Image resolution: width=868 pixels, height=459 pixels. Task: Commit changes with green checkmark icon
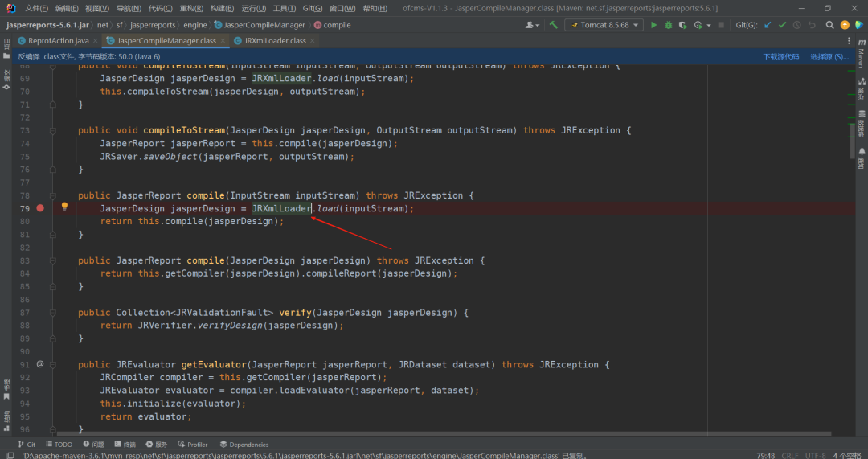[782, 25]
